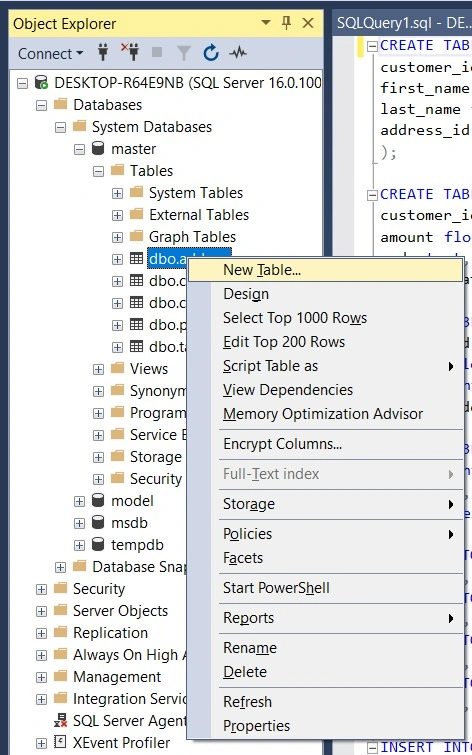Screen dimensions: 472x755
Task: Open Reports submenu
Action: pyautogui.click(x=325, y=618)
